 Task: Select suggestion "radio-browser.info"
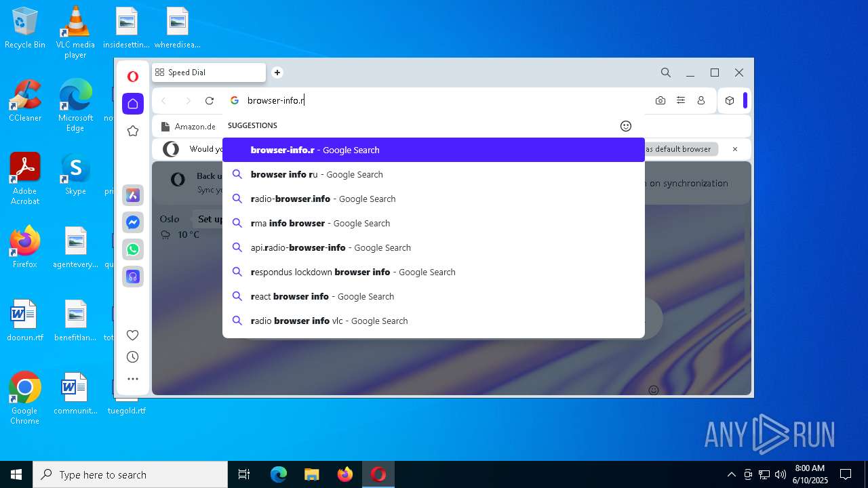point(433,199)
